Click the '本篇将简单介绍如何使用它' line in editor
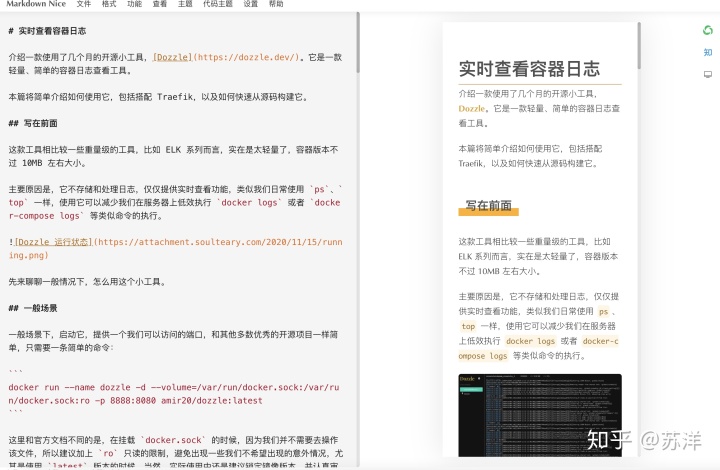The width and height of the screenshot is (720, 470). click(x=158, y=97)
